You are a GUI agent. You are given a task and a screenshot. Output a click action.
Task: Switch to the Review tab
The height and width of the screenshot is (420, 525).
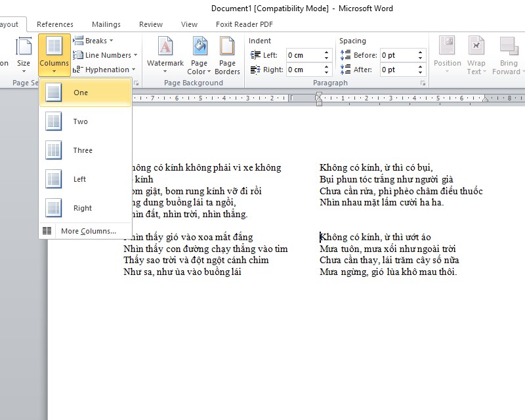click(151, 24)
